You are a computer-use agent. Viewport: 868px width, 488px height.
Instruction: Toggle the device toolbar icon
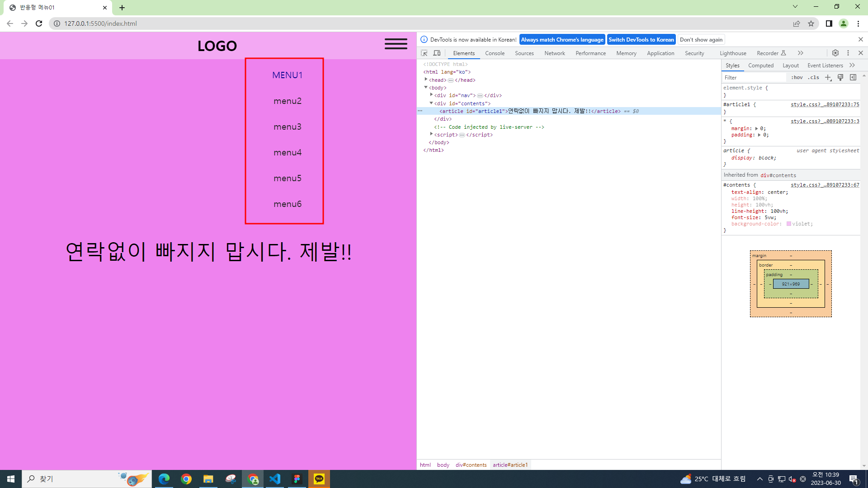click(x=437, y=53)
